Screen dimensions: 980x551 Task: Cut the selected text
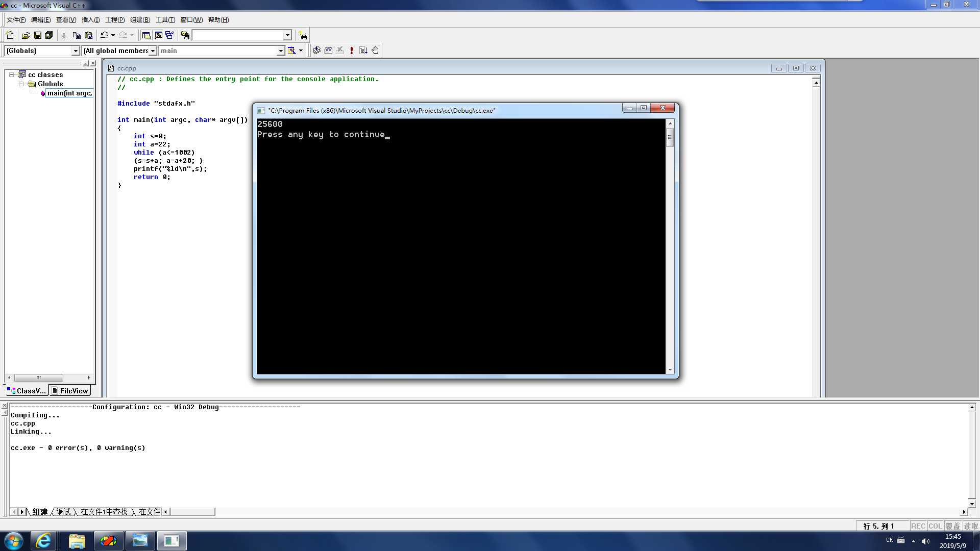(x=64, y=35)
